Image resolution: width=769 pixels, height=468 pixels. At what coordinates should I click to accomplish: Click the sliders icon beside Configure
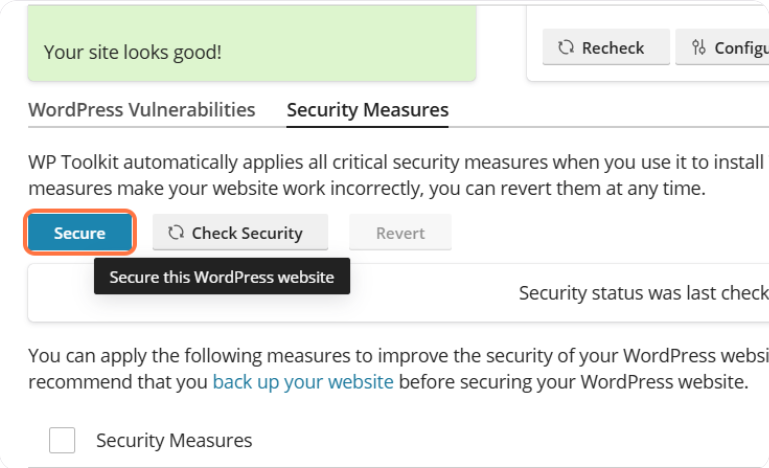(699, 47)
